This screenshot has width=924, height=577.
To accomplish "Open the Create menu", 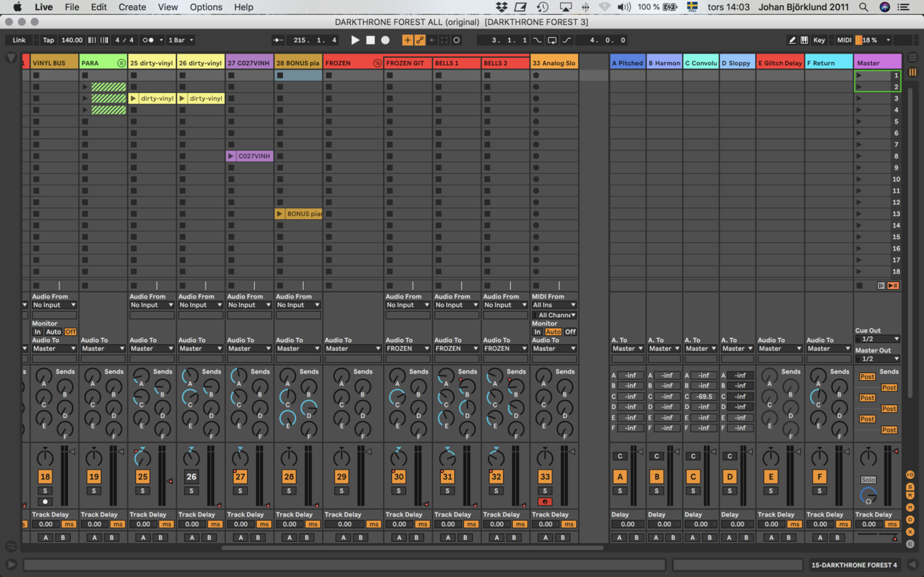I will click(132, 7).
